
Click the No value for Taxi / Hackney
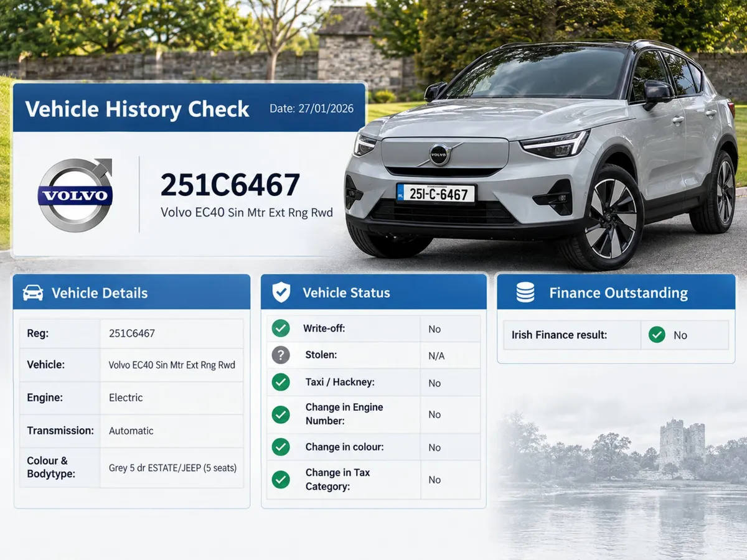(x=435, y=383)
